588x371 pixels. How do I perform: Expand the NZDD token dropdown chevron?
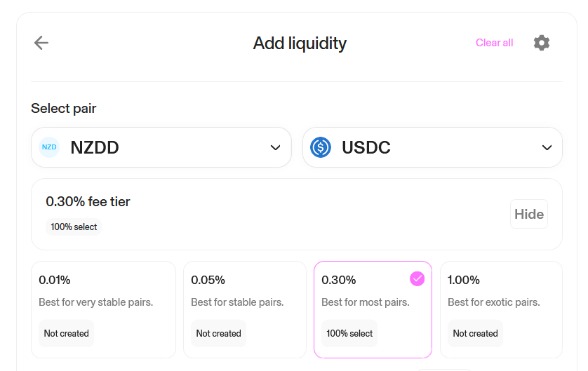click(x=275, y=147)
